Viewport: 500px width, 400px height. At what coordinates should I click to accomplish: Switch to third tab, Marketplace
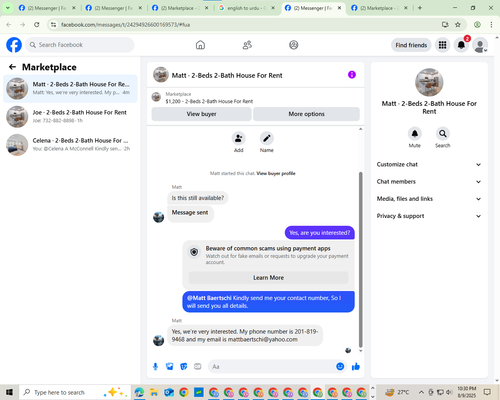click(180, 8)
